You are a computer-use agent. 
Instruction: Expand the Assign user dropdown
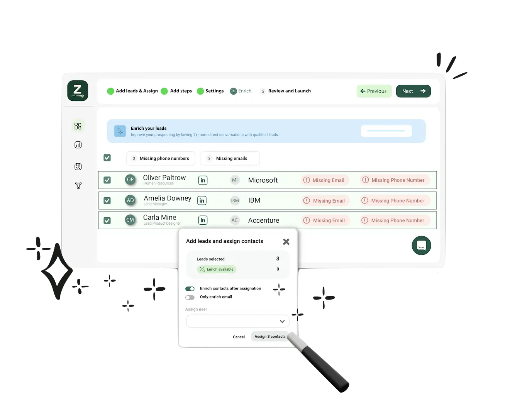click(238, 321)
